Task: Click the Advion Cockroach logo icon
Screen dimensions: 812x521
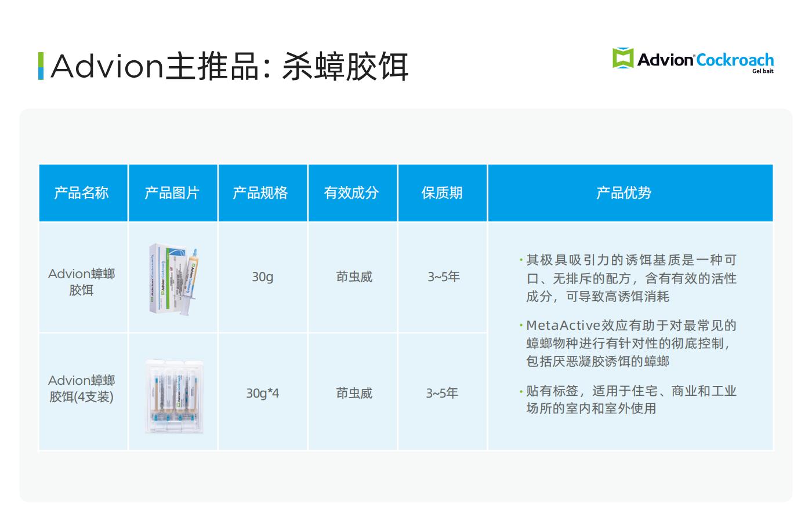Action: click(623, 59)
